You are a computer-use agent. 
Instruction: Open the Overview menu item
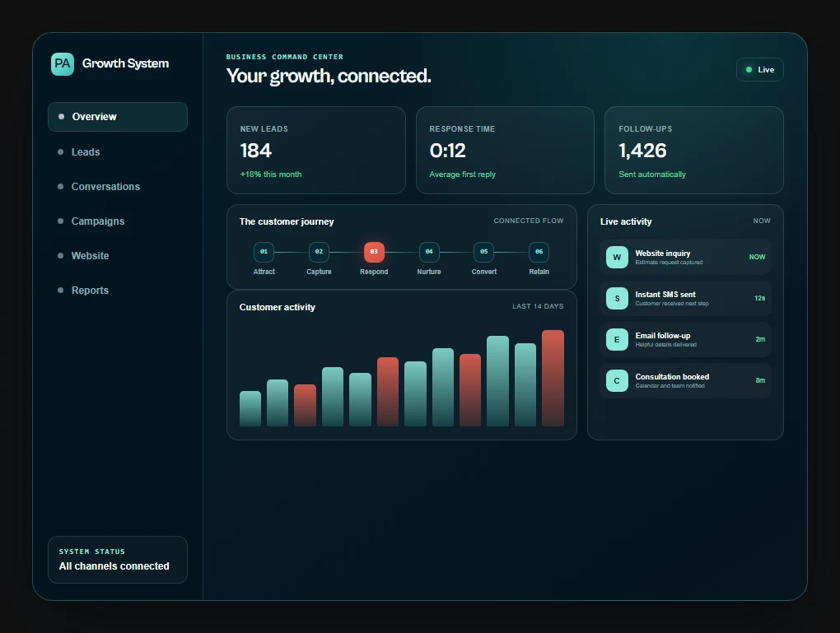[117, 117]
